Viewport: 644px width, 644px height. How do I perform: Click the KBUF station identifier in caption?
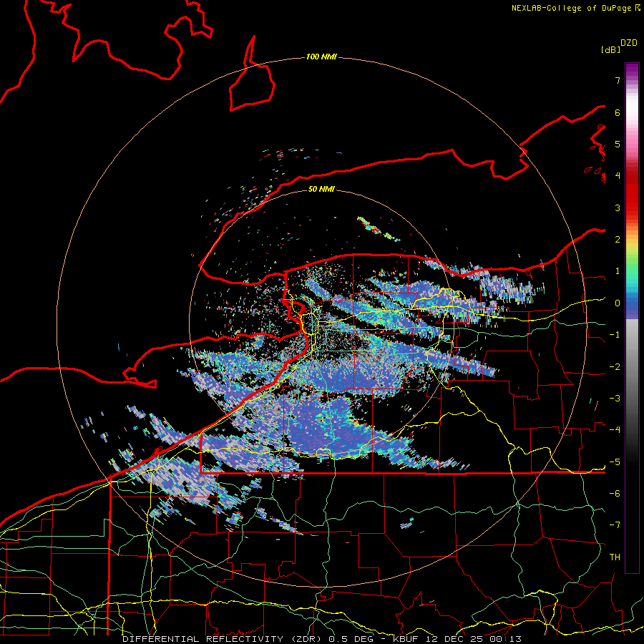tap(404, 639)
